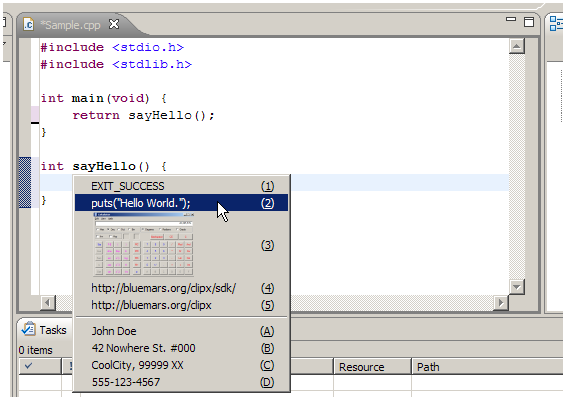Choose the http://bluemars.org/clipx/sdk/ entry
The image size is (566, 400).
coord(181,288)
